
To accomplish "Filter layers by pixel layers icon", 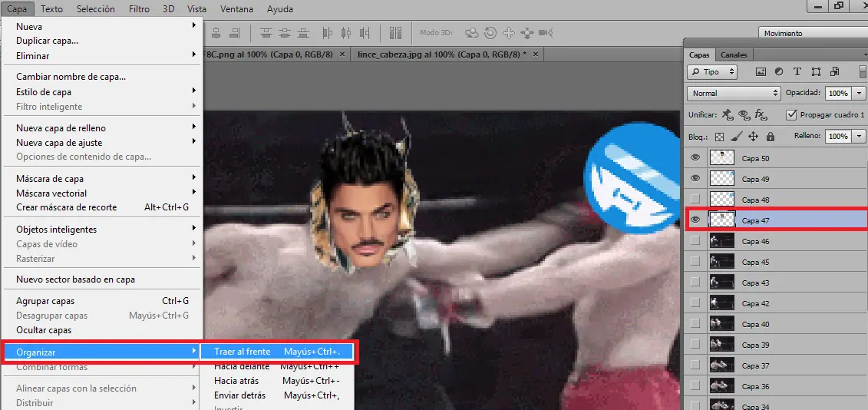I will [x=761, y=71].
